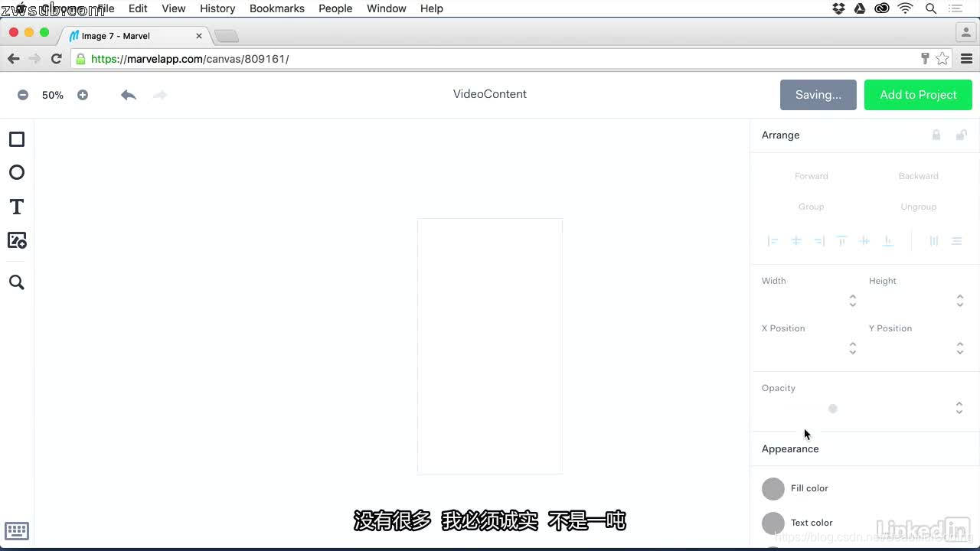Align selection to horizontal center
This screenshot has width=980, height=551.
click(x=796, y=241)
